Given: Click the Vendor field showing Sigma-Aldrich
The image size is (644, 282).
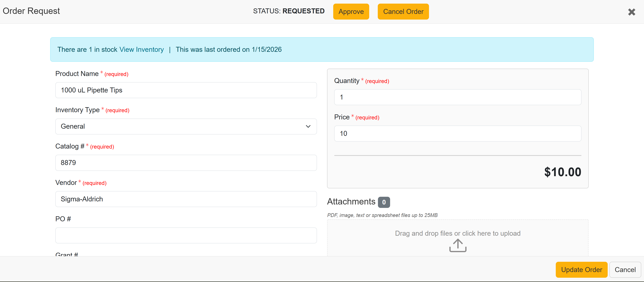Looking at the screenshot, I should click(x=186, y=199).
